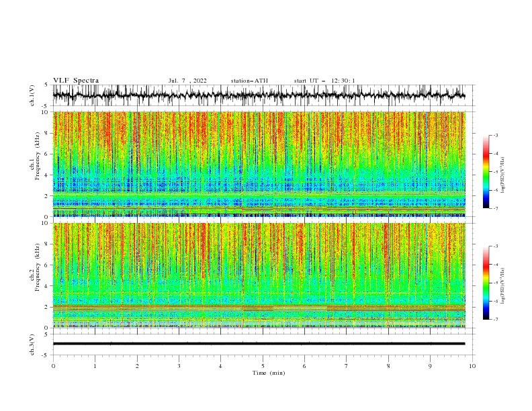Click the 'start UT = 12:30:1' text
The height and width of the screenshot is (411, 532).
tap(324, 81)
